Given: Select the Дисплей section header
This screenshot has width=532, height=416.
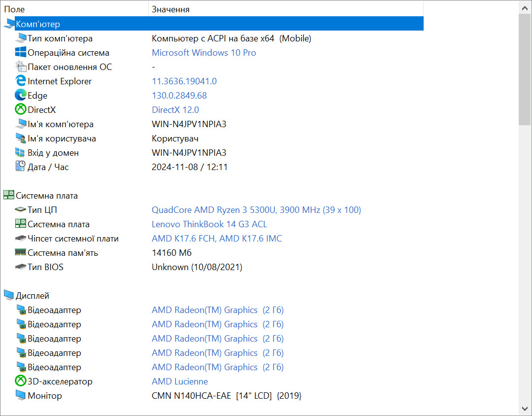Looking at the screenshot, I should [x=32, y=296].
